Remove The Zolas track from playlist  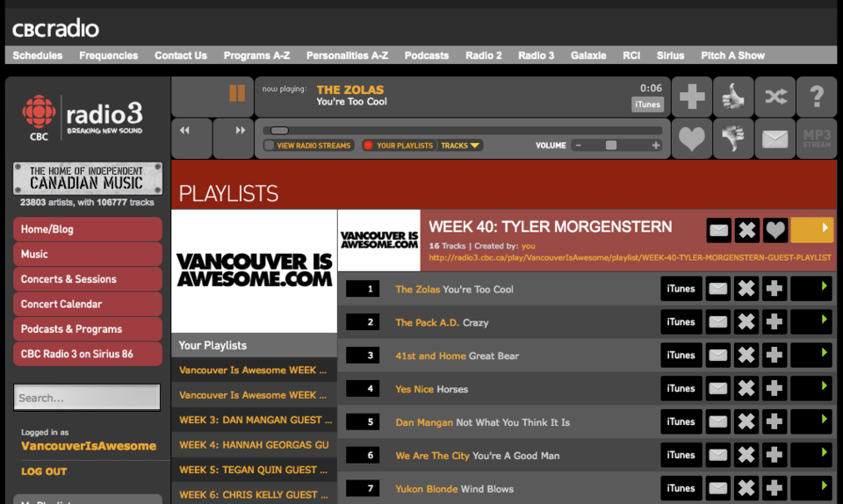[746, 289]
